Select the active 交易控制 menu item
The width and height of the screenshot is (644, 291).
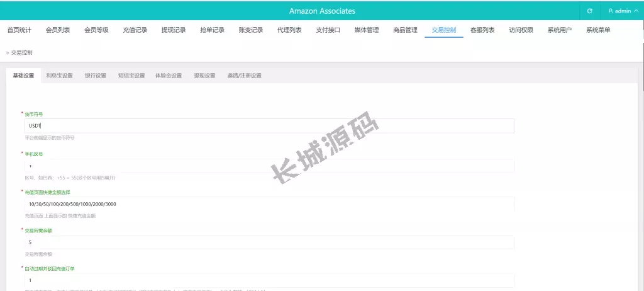tap(444, 30)
